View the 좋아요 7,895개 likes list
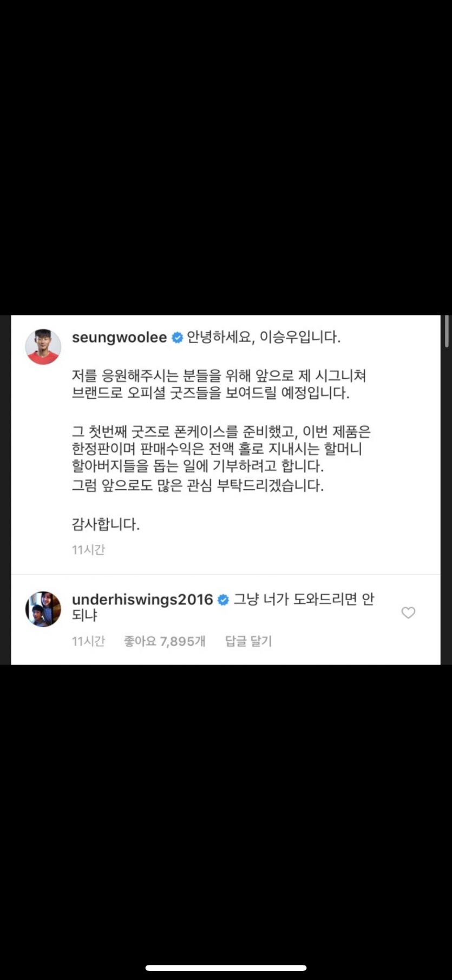This screenshot has width=452, height=980. point(165,641)
